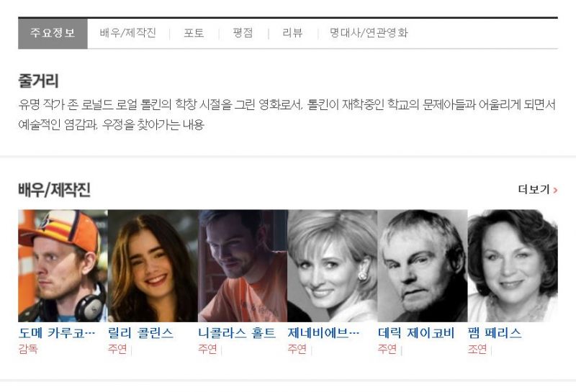Open director photo with orange cap
The width and height of the screenshot is (576, 392).
pos(63,265)
